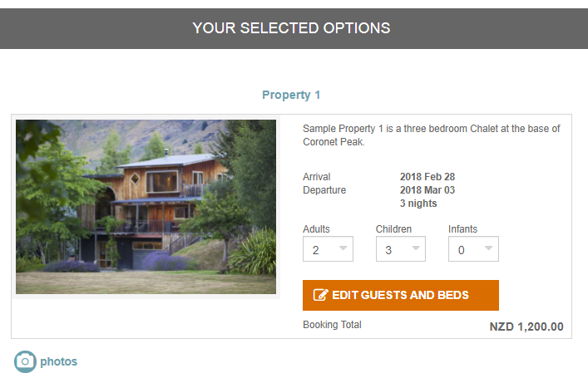
Task: Click the NZD 1,200.00 booking price
Action: pyautogui.click(x=526, y=326)
